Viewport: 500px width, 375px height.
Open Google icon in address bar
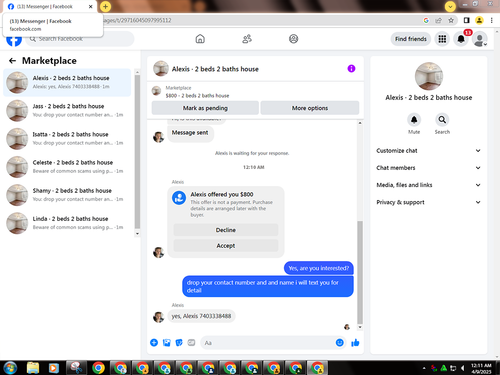pyautogui.click(x=426, y=20)
